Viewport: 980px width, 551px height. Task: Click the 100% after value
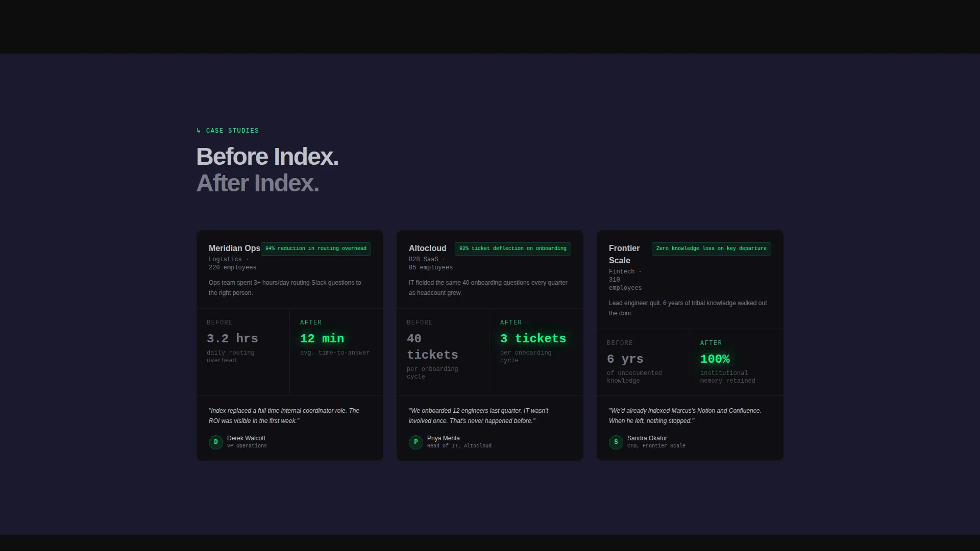point(715,359)
